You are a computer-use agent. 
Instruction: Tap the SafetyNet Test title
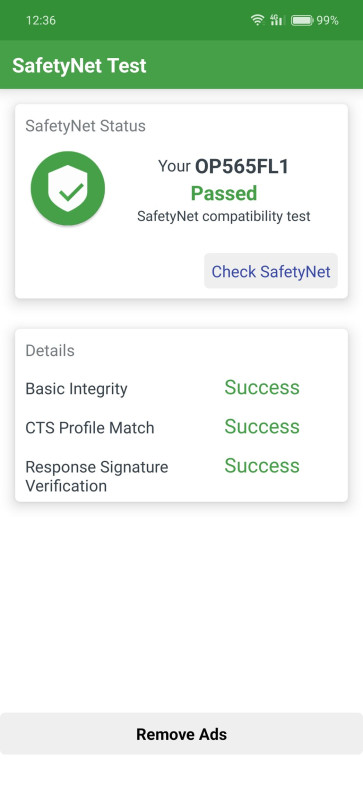coord(79,65)
